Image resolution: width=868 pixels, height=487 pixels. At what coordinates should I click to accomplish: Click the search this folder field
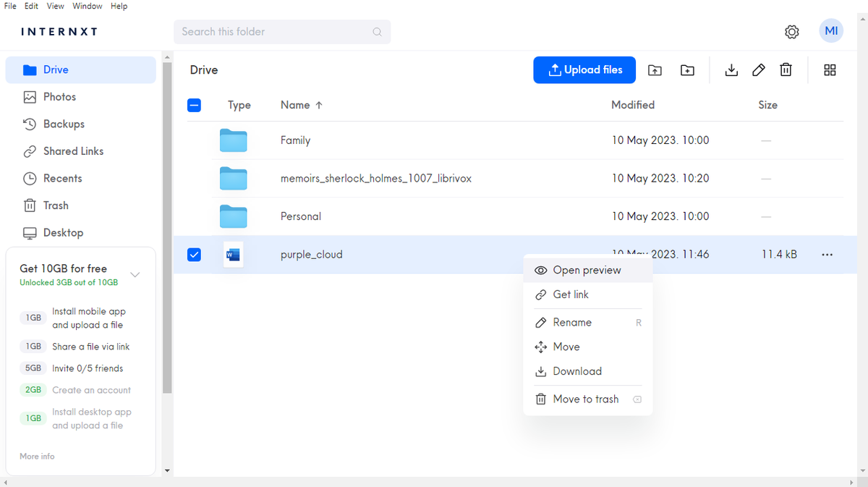[x=282, y=32]
